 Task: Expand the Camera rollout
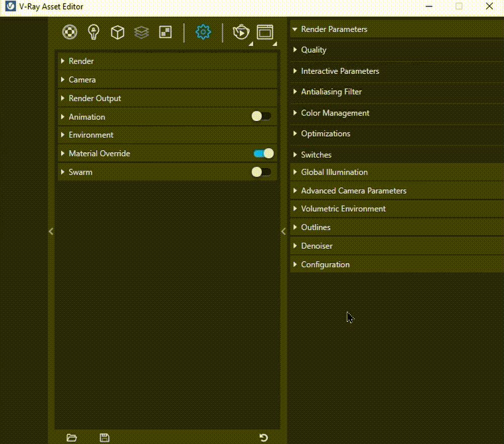167,80
